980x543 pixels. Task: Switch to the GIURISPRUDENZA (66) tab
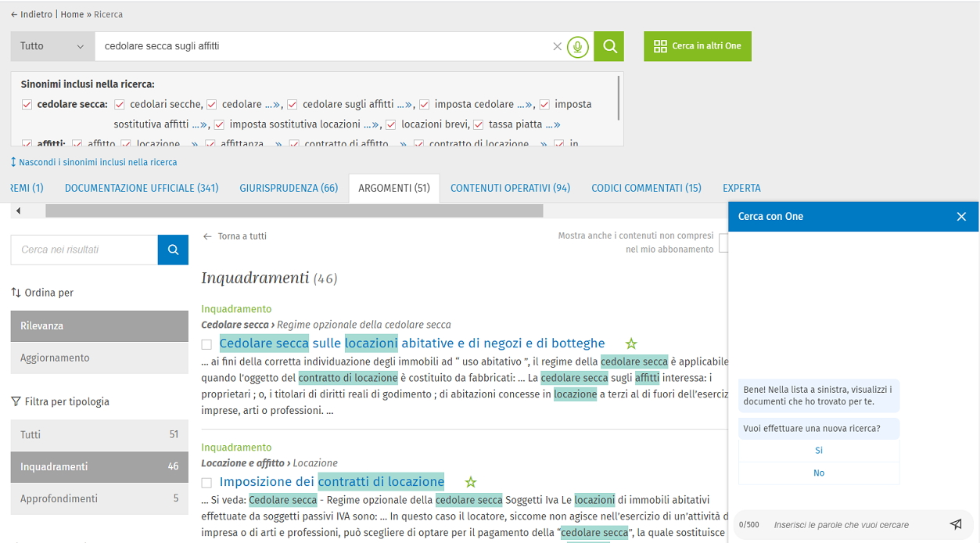tap(289, 188)
